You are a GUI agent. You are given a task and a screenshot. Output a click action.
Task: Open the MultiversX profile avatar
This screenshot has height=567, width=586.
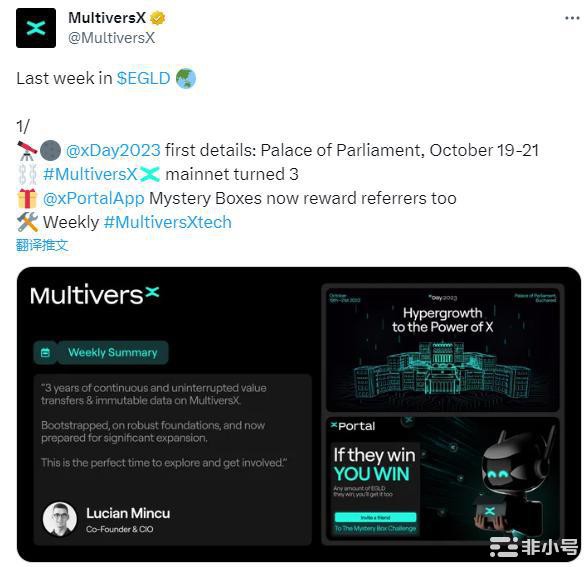click(x=36, y=28)
